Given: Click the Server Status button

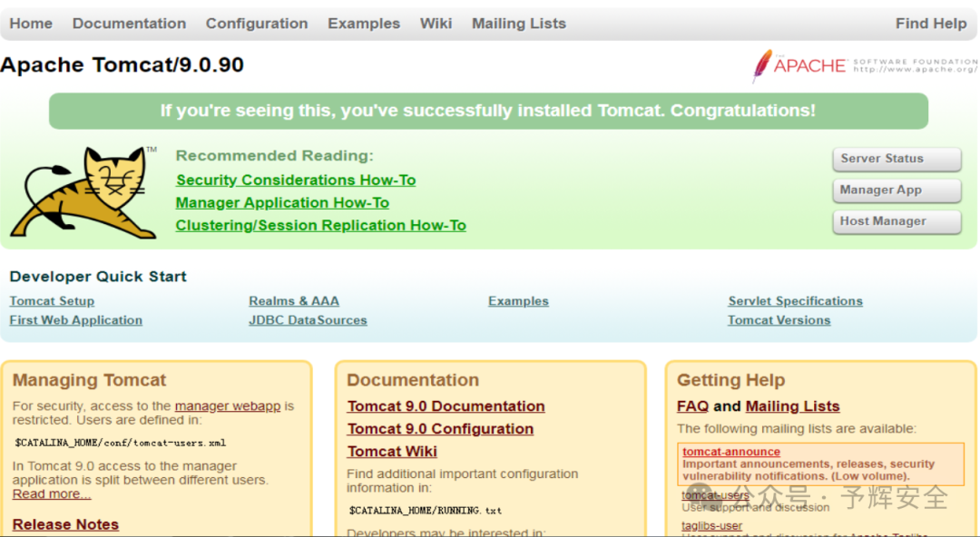Looking at the screenshot, I should (897, 159).
